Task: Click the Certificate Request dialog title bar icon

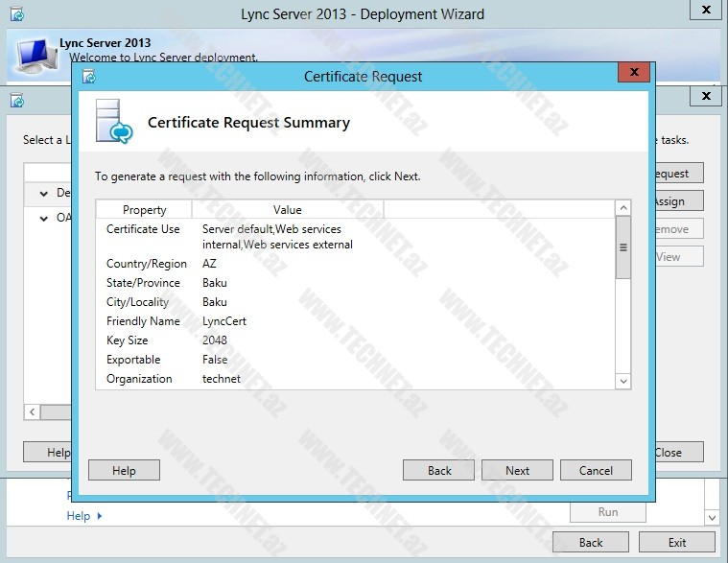Action: 88,77
